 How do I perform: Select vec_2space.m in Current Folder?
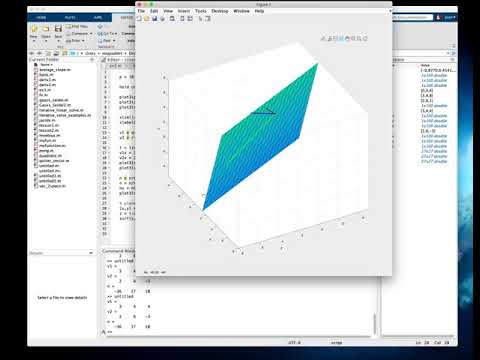tap(52, 186)
